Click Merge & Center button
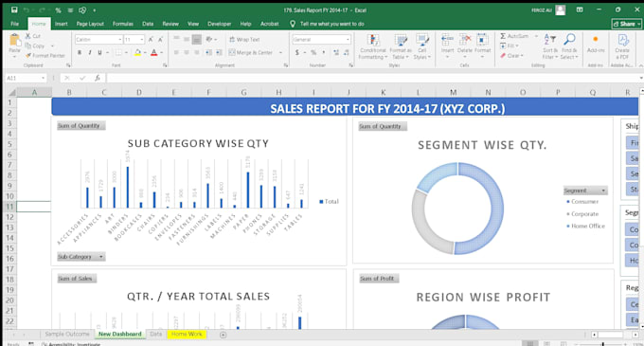 (x=251, y=52)
